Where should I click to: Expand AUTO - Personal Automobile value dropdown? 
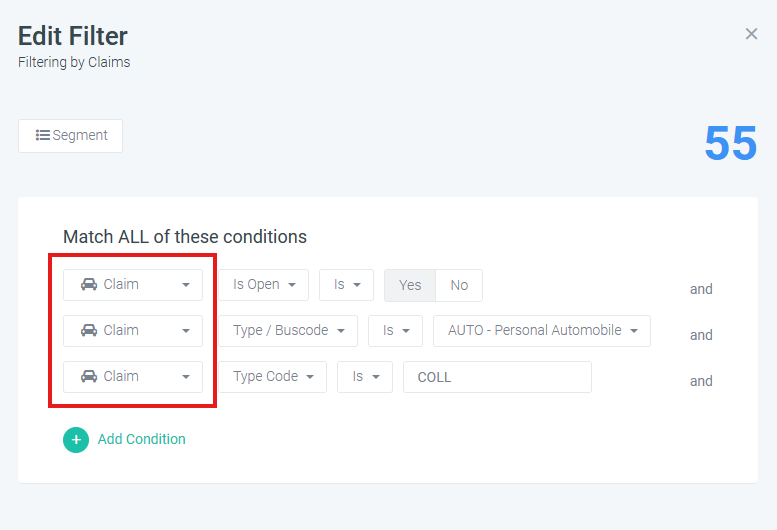pos(542,331)
